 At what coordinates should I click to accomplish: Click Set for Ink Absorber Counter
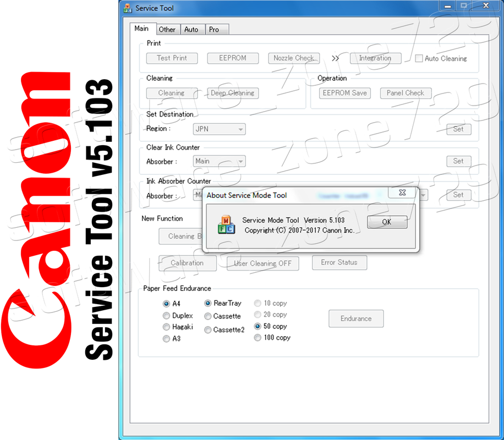[x=459, y=195]
